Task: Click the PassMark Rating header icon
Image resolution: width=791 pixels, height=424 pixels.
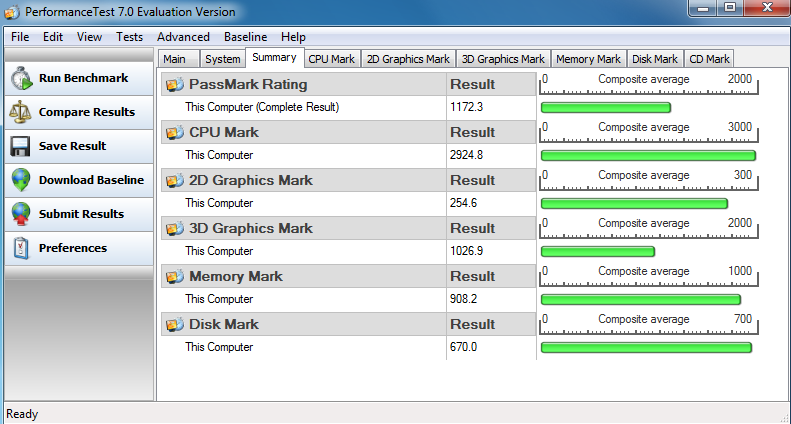Action: (175, 84)
